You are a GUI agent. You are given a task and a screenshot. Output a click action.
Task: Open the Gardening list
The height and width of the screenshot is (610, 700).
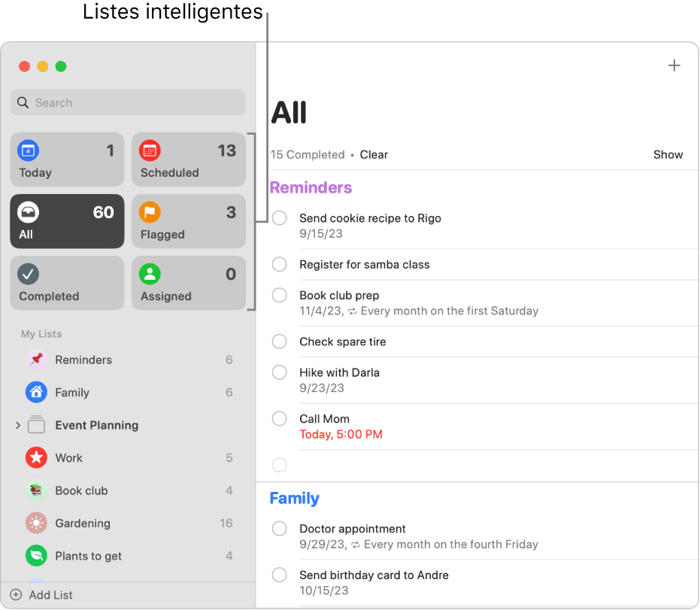tap(83, 524)
